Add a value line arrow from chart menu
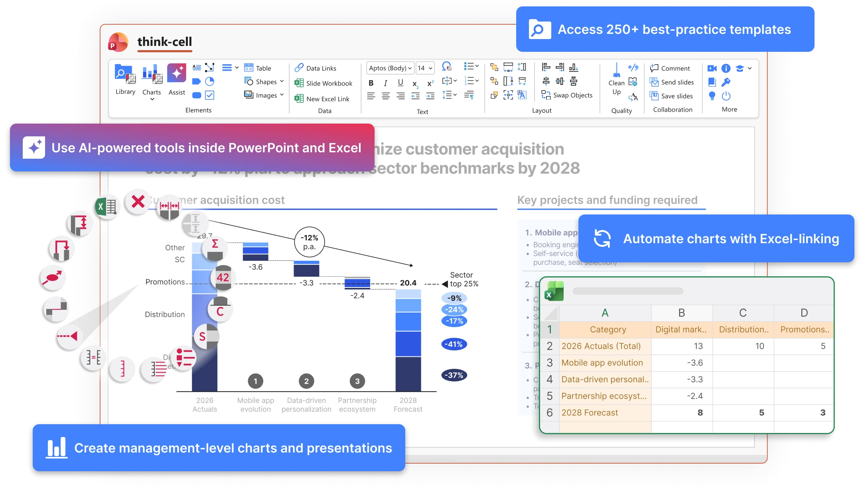The width and height of the screenshot is (868, 488). [x=69, y=336]
